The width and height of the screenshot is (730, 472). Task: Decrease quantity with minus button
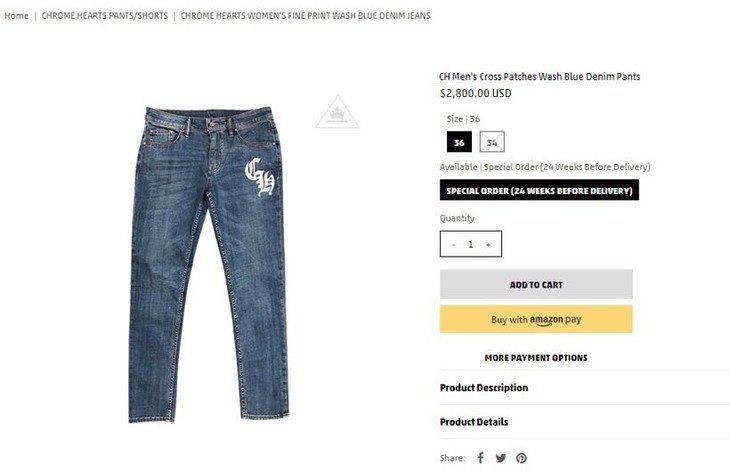coord(453,244)
